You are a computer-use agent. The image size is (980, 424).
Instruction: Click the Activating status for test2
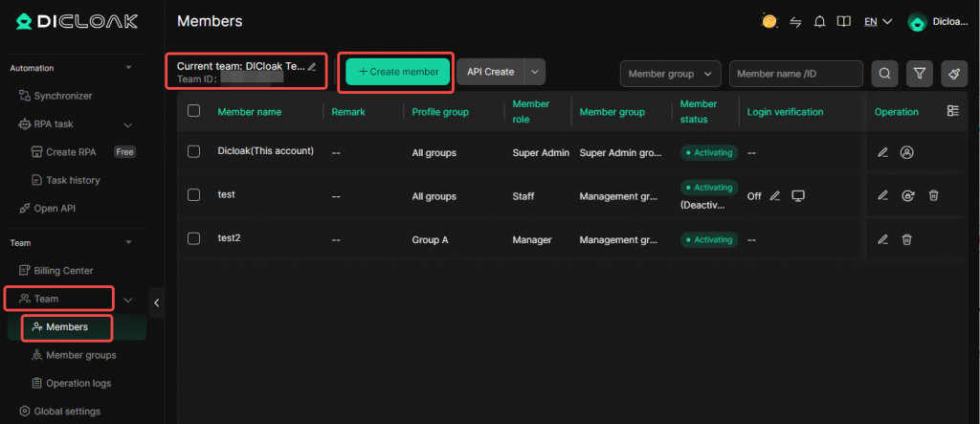(709, 239)
